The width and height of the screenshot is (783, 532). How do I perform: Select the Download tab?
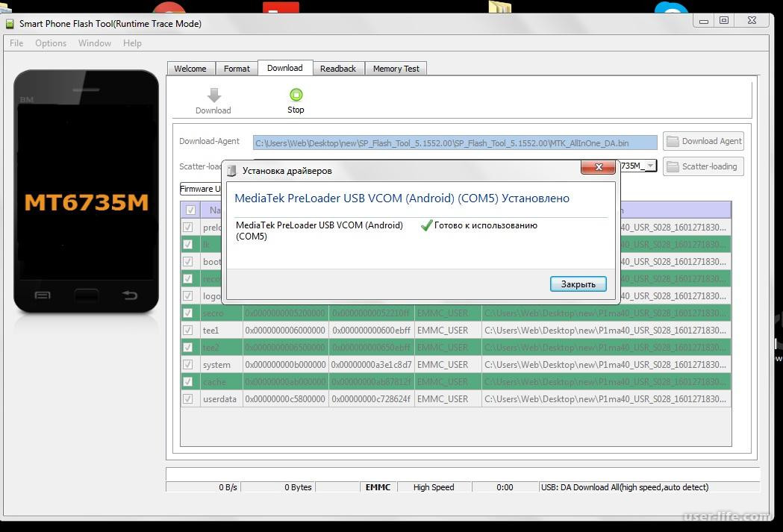(x=285, y=68)
